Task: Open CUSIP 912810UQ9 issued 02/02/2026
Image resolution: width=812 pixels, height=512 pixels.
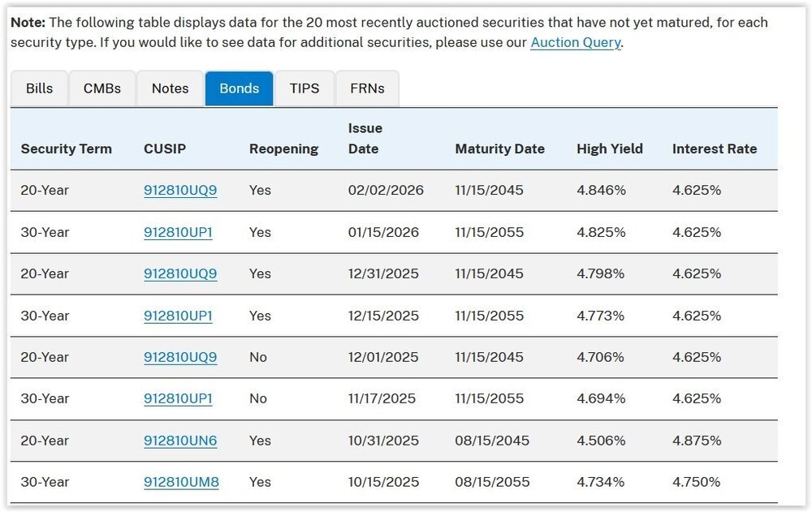Action: [x=180, y=191]
